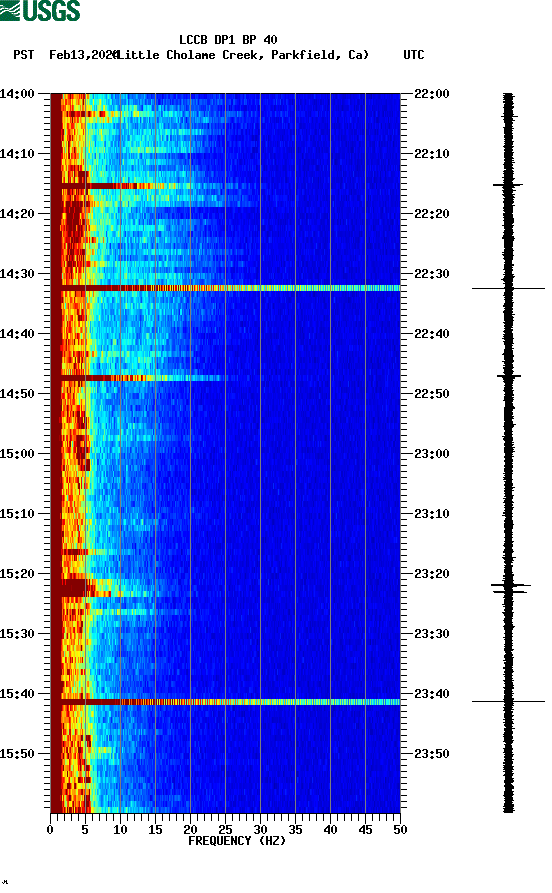
Task: Click the 22:40 UTC time label
Action: pos(432,334)
